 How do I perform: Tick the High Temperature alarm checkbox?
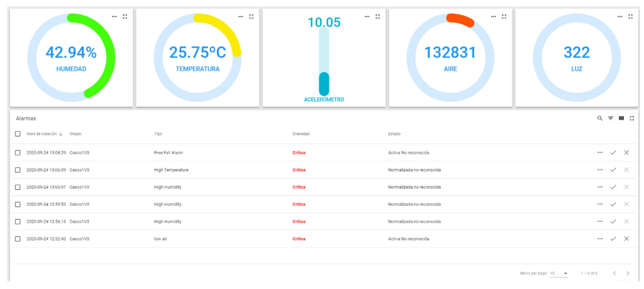(18, 170)
